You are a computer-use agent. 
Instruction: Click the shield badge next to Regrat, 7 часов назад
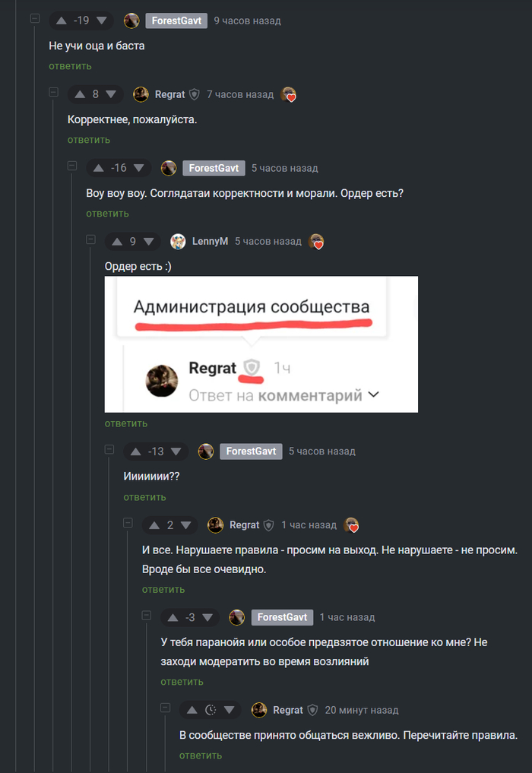[195, 94]
